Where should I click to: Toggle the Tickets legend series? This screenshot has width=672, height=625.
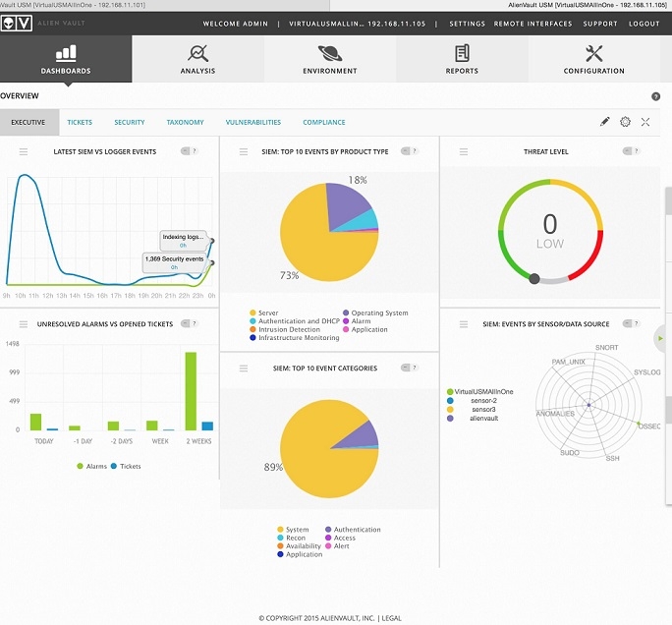126,466
